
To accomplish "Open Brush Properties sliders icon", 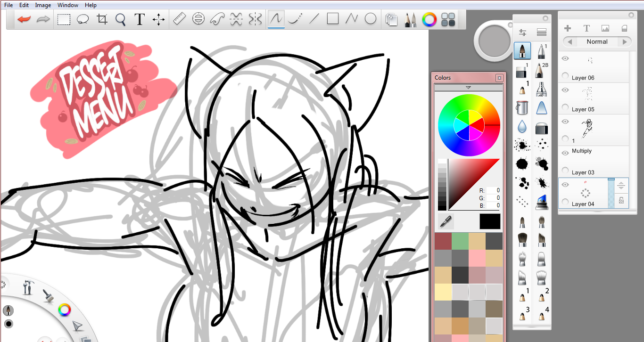I will (x=522, y=33).
